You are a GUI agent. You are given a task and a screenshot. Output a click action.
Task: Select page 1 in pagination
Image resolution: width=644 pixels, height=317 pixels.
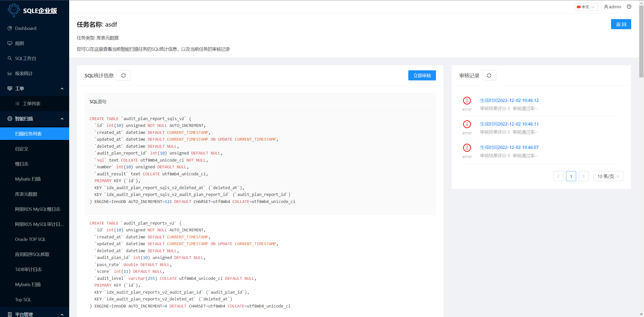pos(571,176)
